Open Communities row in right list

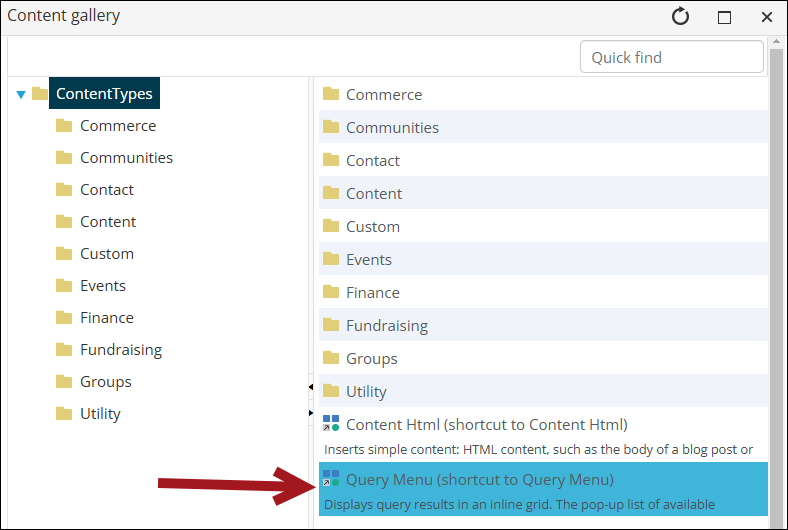[543, 127]
